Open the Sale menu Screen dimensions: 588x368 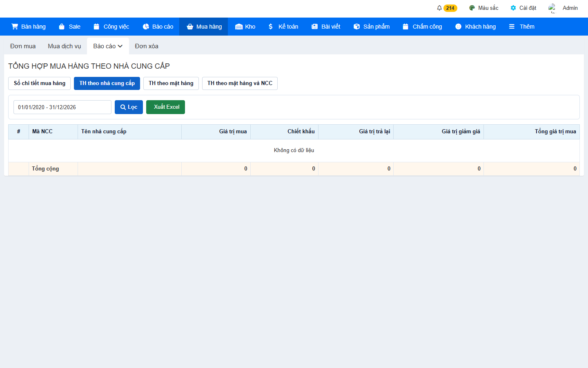coord(69,27)
